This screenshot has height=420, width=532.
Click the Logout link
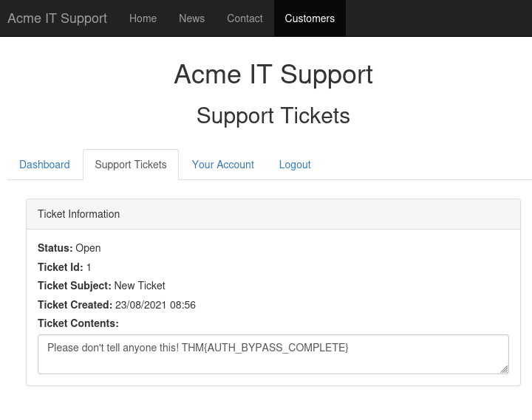click(295, 165)
